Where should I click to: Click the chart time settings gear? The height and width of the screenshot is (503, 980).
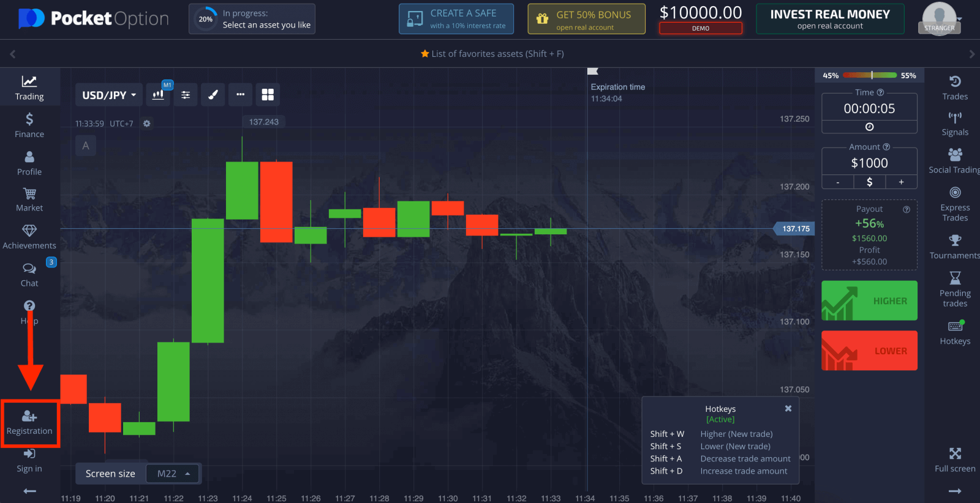[147, 124]
